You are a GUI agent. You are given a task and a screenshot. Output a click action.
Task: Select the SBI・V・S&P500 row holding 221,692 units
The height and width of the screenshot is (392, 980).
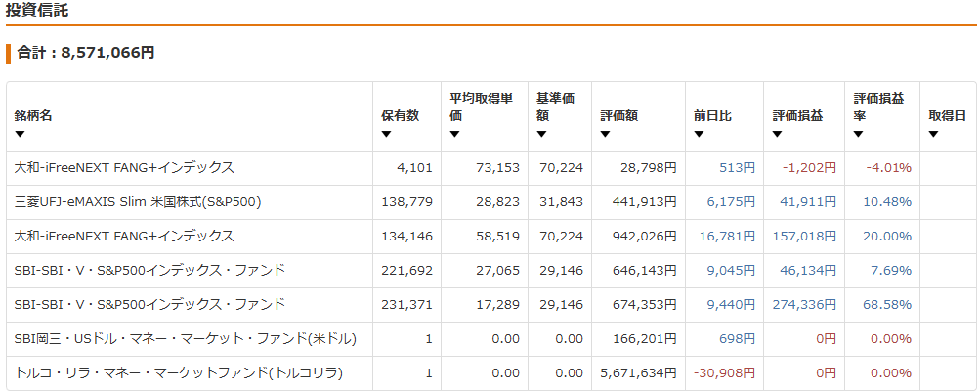490,271
